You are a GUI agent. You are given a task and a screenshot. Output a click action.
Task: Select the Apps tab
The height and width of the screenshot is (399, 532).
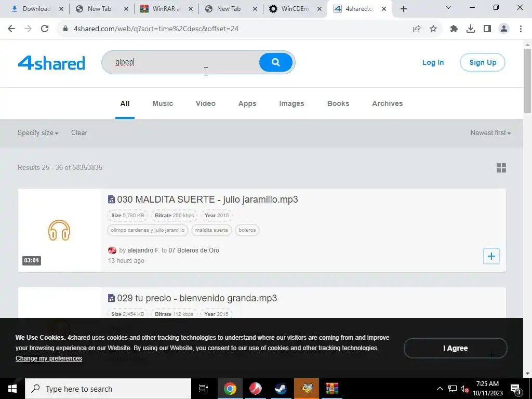[247, 103]
